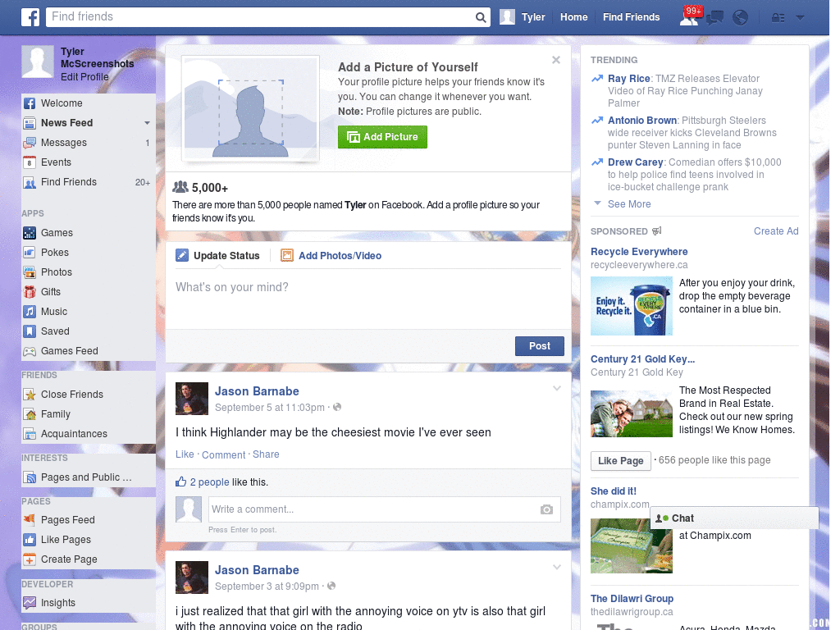840x630 pixels.
Task: Select the Update Status tab
Action: pos(218,256)
